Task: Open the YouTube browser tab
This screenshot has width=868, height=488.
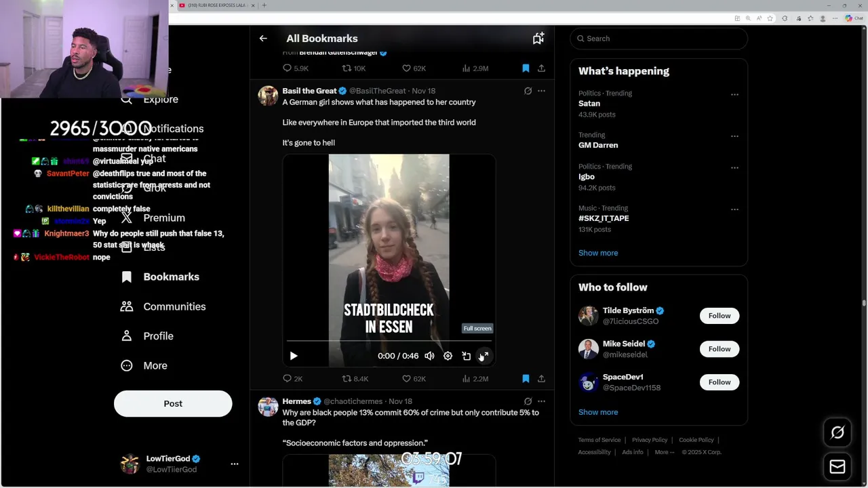Action: [x=216, y=5]
